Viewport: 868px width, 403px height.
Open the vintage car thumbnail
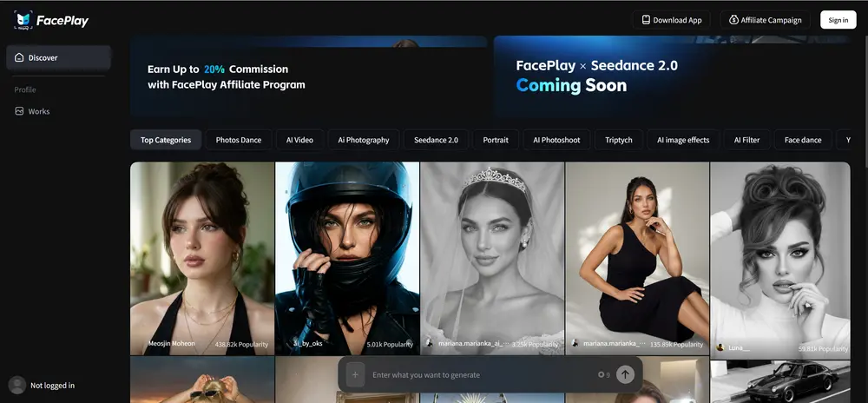pyautogui.click(x=780, y=382)
